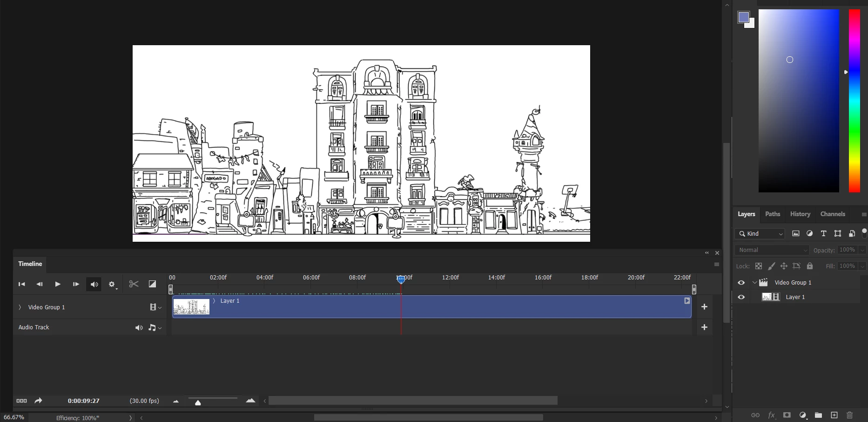
Task: Click work area end handle
Action: [694, 289]
